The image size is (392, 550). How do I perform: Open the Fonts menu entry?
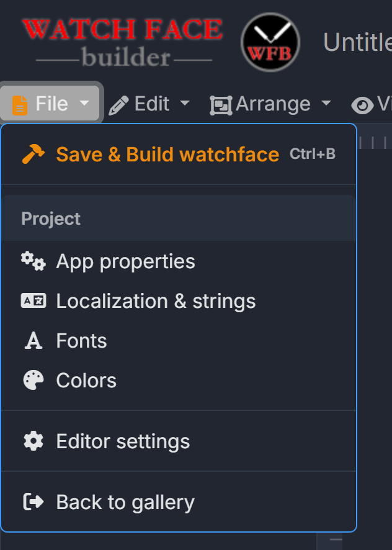[179, 341]
